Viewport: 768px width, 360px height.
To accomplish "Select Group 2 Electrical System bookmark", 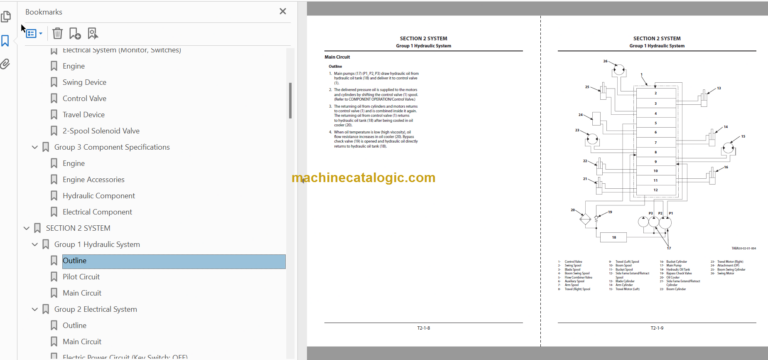I will pyautogui.click(x=96, y=309).
